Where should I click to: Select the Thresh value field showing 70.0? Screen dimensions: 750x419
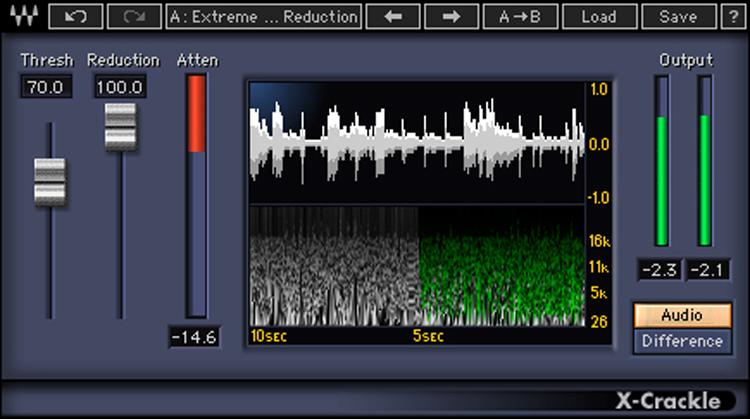point(46,88)
